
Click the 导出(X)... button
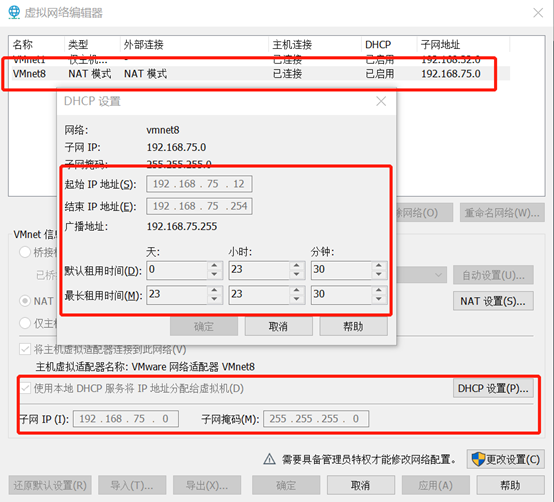tap(207, 485)
